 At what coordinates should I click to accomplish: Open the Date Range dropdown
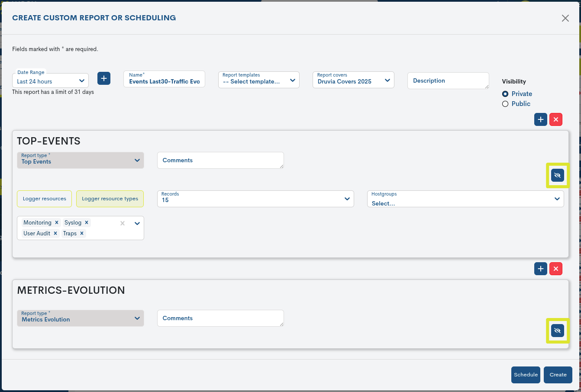tap(50, 81)
